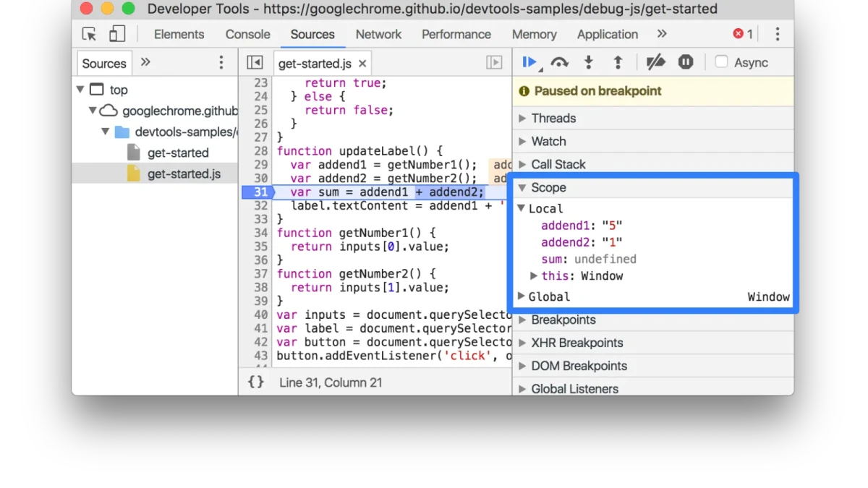Expand the this: Window object
The height and width of the screenshot is (488, 868).
click(x=534, y=275)
